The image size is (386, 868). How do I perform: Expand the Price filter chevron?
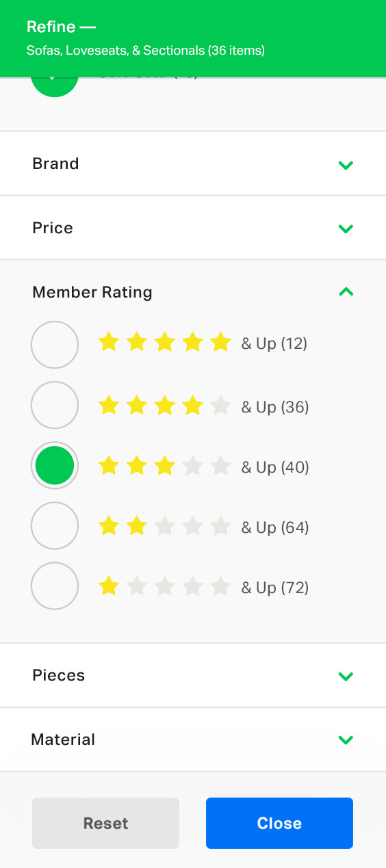346,228
